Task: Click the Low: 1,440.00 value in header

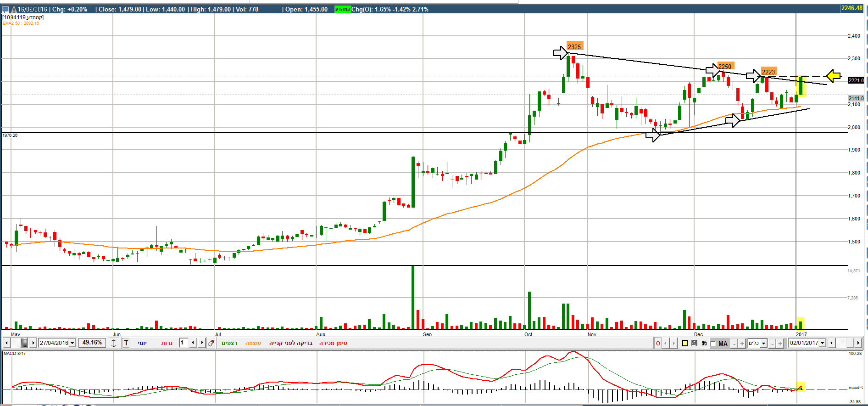Action: (166, 9)
